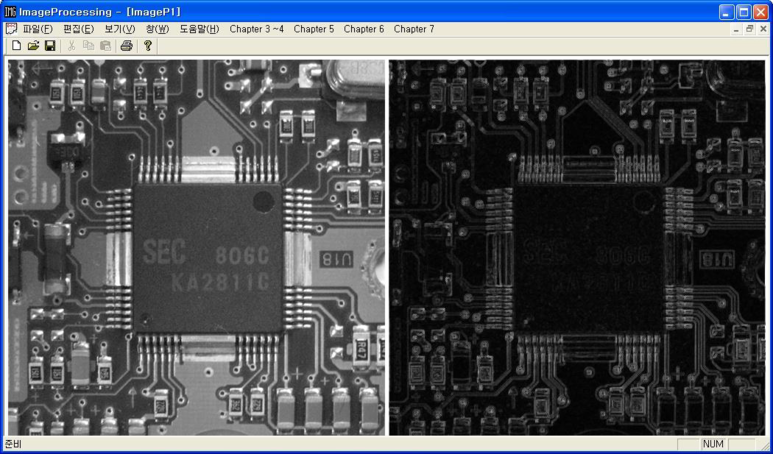The height and width of the screenshot is (454, 773).
Task: Open a file using the folder icon
Action: tap(33, 46)
